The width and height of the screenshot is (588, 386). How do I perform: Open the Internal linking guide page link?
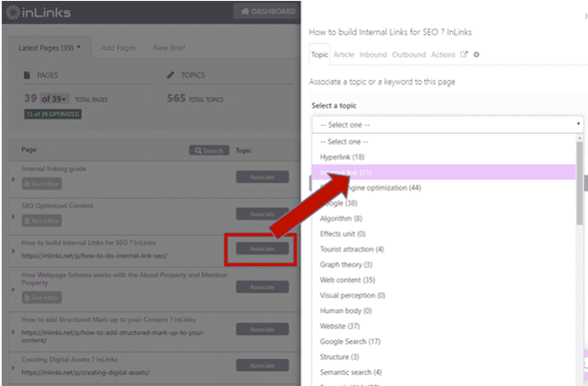point(54,169)
